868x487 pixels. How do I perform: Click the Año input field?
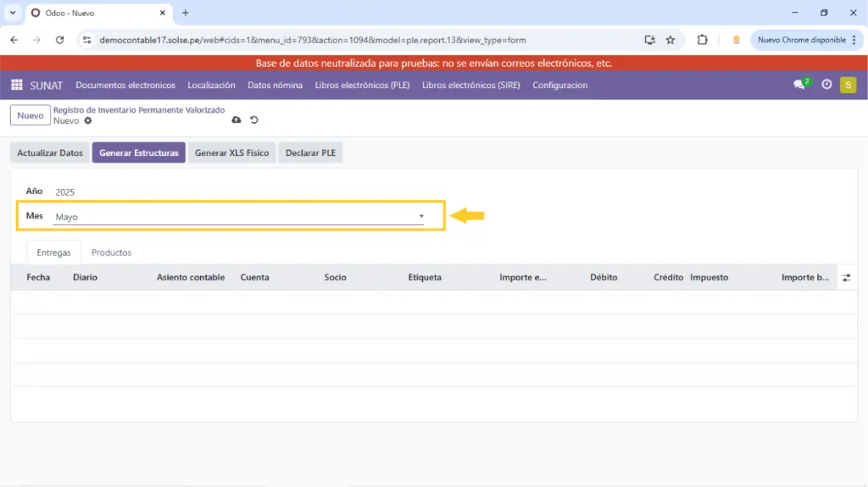coord(237,192)
